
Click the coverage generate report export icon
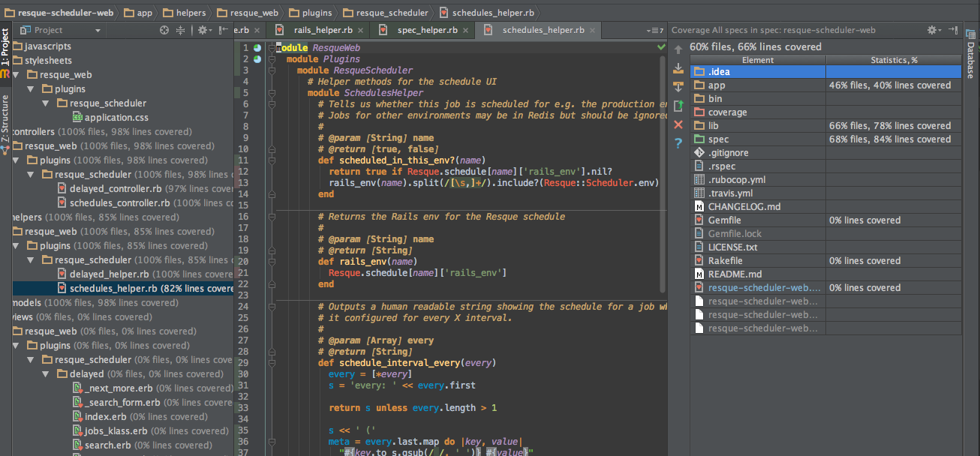pos(678,105)
